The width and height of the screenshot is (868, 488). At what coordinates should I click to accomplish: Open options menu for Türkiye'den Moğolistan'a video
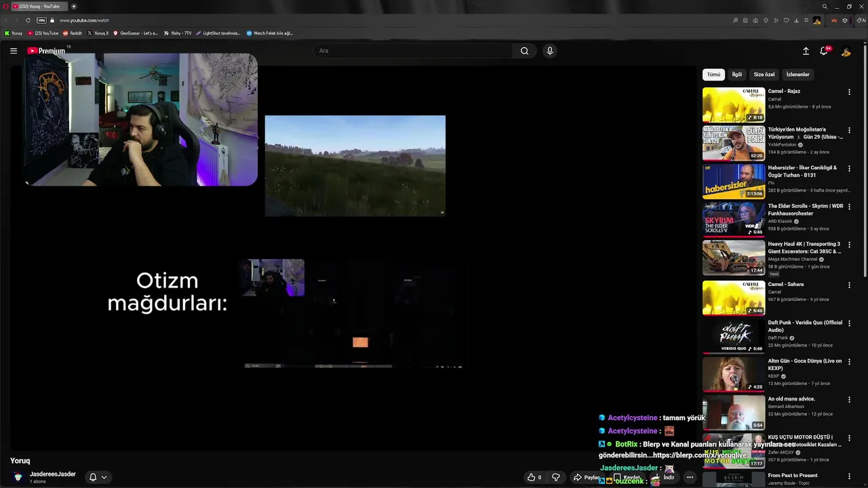849,130
